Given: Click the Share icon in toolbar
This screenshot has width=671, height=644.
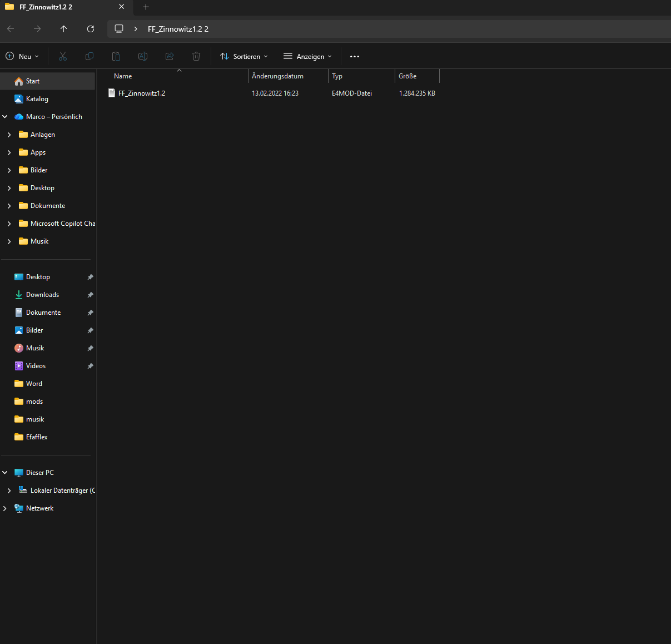Looking at the screenshot, I should 170,56.
